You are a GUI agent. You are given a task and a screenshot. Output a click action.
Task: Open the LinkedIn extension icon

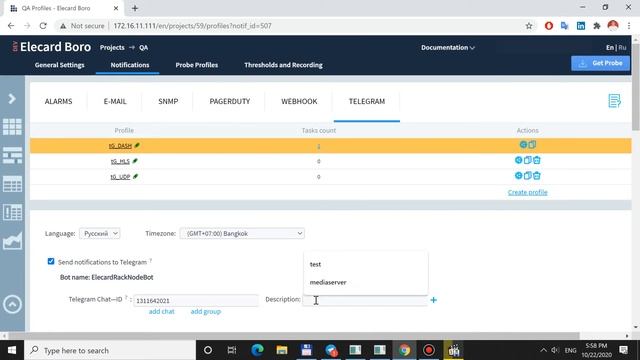[580, 26]
